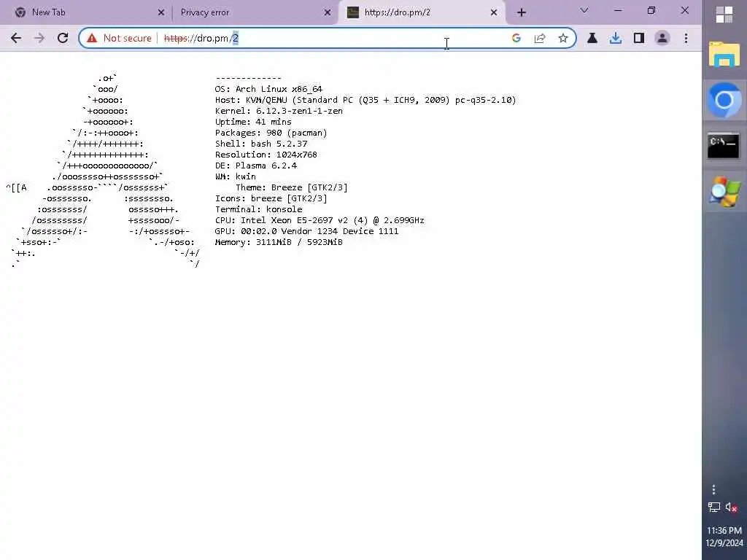Screen dimensions: 747x560
Task: Go back to the previous page
Action: pos(16,38)
